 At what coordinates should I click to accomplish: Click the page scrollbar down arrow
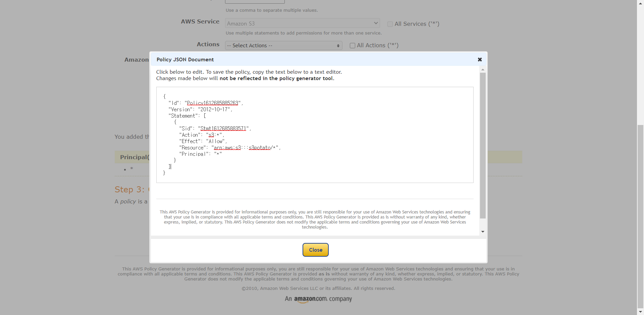640,312
